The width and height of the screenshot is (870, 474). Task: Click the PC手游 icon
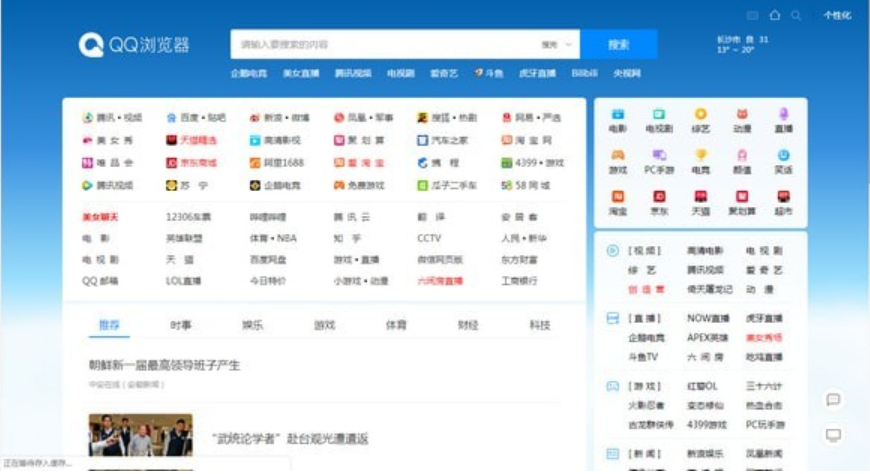point(659,155)
